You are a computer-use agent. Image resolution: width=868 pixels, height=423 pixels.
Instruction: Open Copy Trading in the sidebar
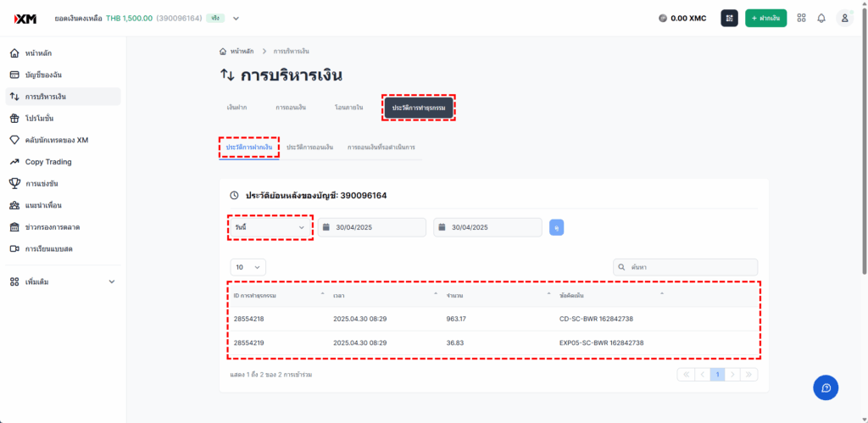click(63, 162)
